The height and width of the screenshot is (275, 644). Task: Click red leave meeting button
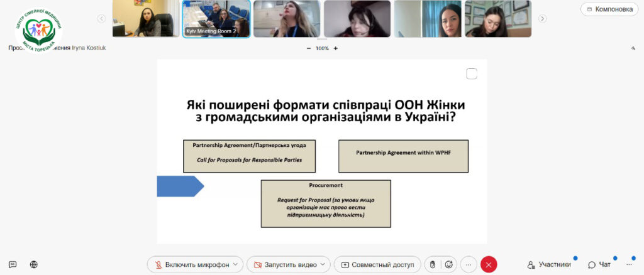coord(489,265)
